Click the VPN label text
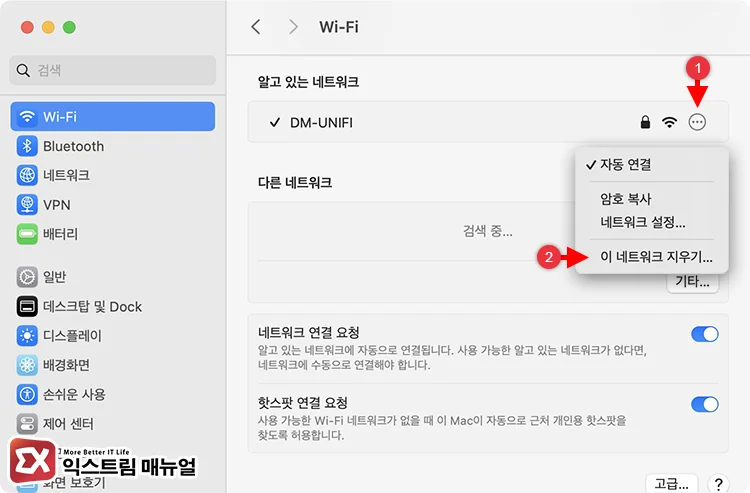This screenshot has width=750, height=493. tap(56, 205)
